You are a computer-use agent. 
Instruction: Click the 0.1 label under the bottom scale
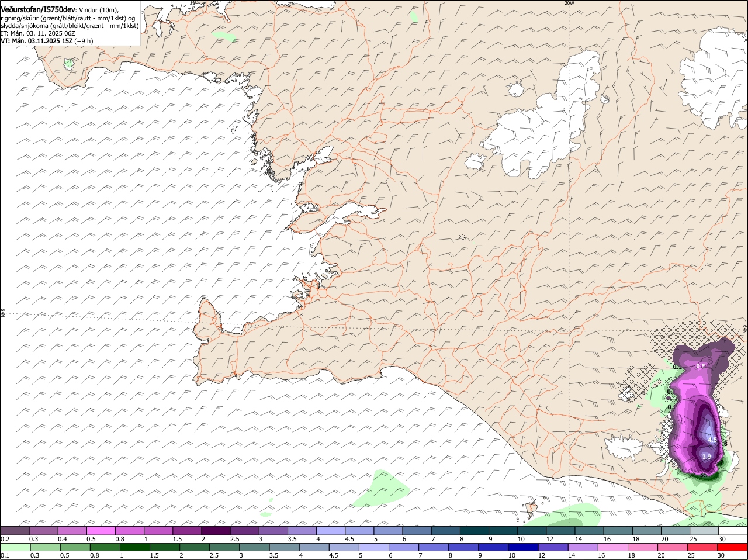pyautogui.click(x=5, y=556)
